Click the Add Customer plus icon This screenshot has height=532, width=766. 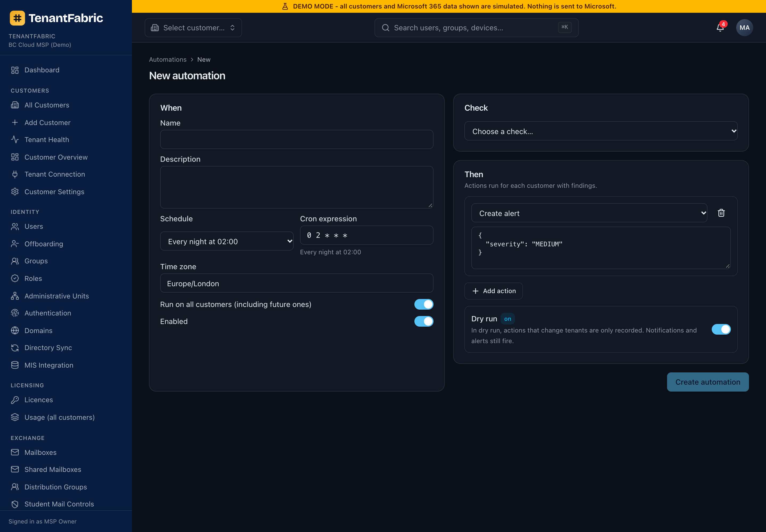point(15,122)
